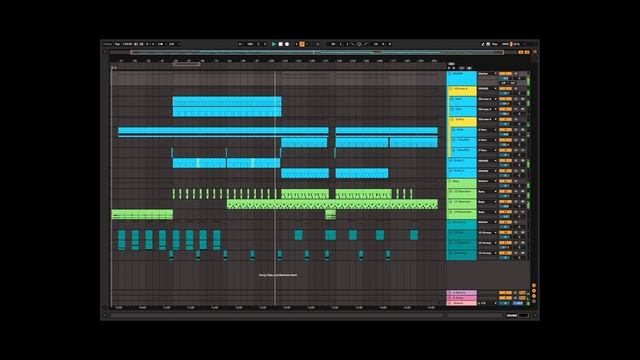Viewport: 640px width, 360px height.
Task: Open the Bass track output routing dropdown
Action: [x=487, y=181]
